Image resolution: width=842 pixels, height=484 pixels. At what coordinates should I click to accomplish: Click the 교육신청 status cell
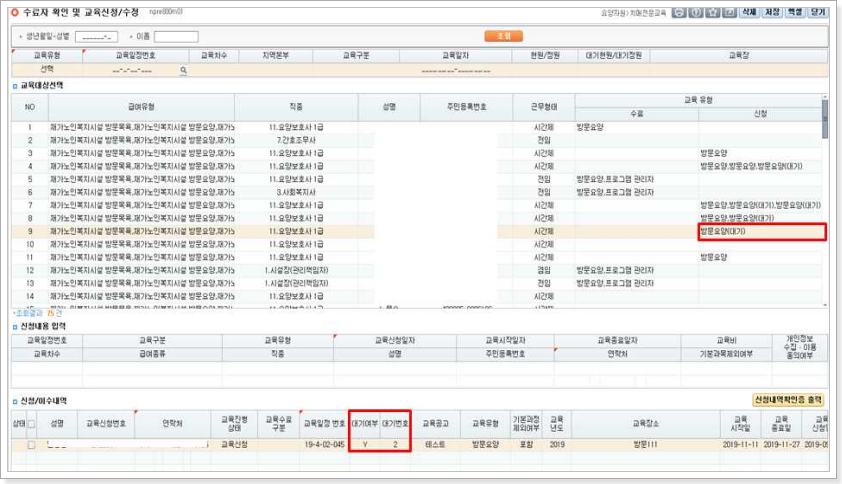pos(235,445)
